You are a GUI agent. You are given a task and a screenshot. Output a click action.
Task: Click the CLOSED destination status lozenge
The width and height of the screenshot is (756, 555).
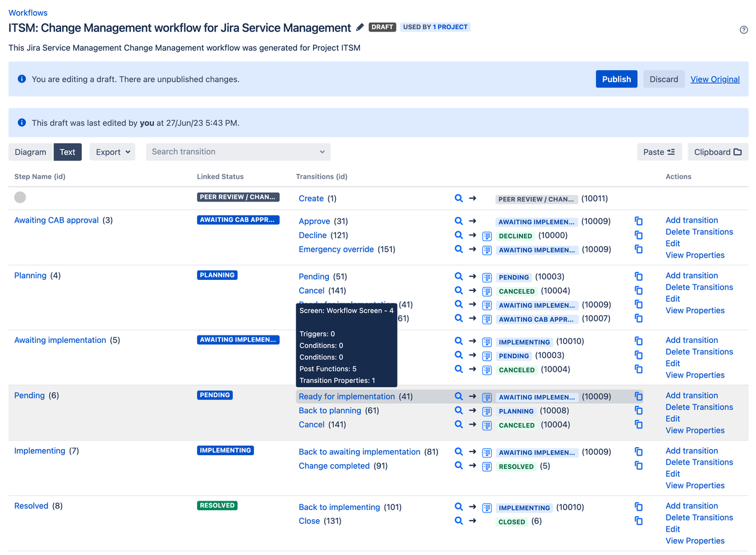pos(512,522)
